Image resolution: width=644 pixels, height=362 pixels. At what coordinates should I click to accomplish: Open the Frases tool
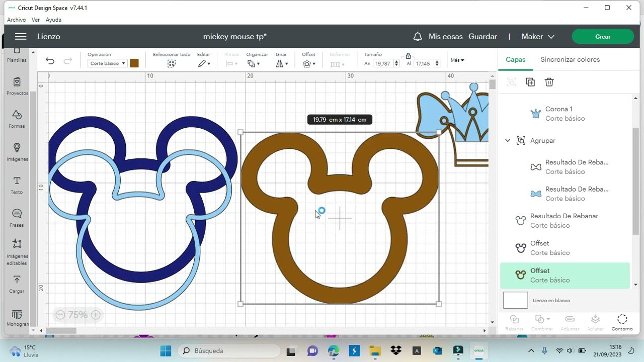coord(17,218)
